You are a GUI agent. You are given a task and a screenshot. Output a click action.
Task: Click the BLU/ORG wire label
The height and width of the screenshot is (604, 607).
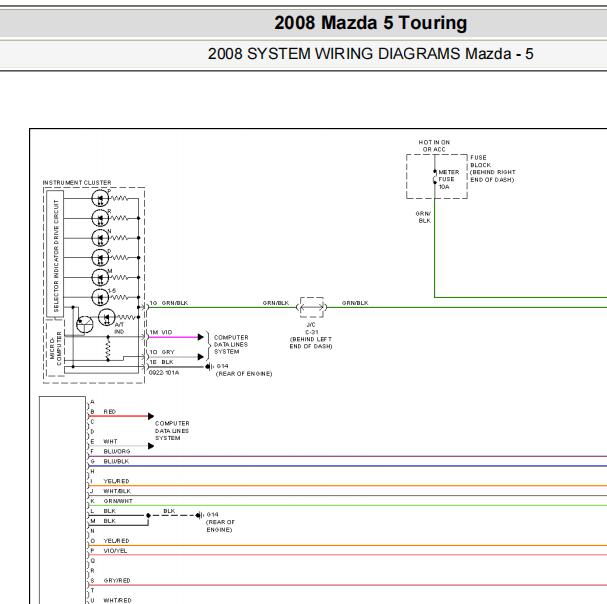117,451
